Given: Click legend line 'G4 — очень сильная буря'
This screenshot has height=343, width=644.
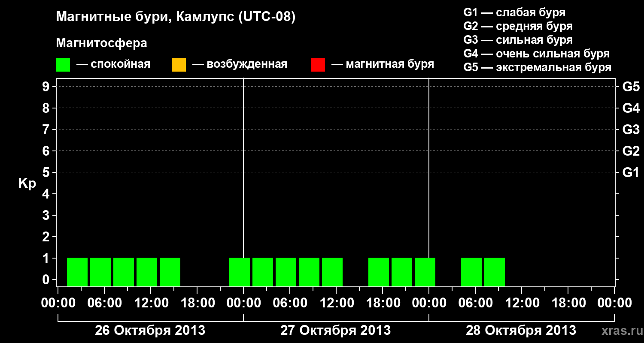Looking at the screenshot, I should pos(537,54).
